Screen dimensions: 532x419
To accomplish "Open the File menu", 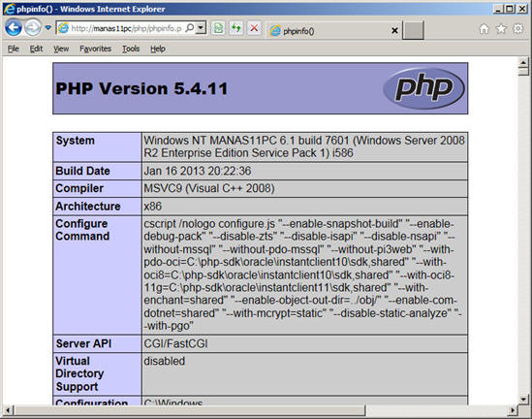I will pos(14,48).
